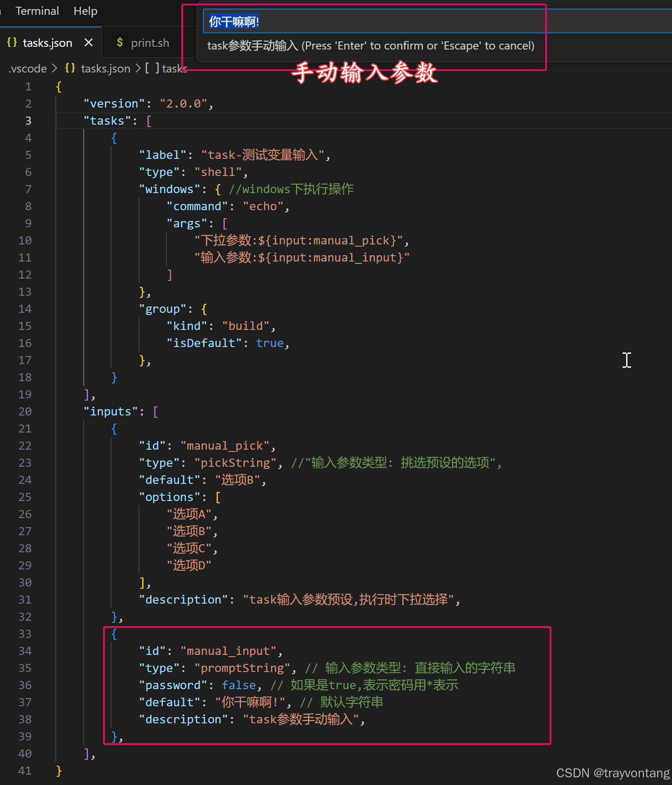Click the "选项A" option on line 26
Screen dimensions: 672x785
point(189,514)
